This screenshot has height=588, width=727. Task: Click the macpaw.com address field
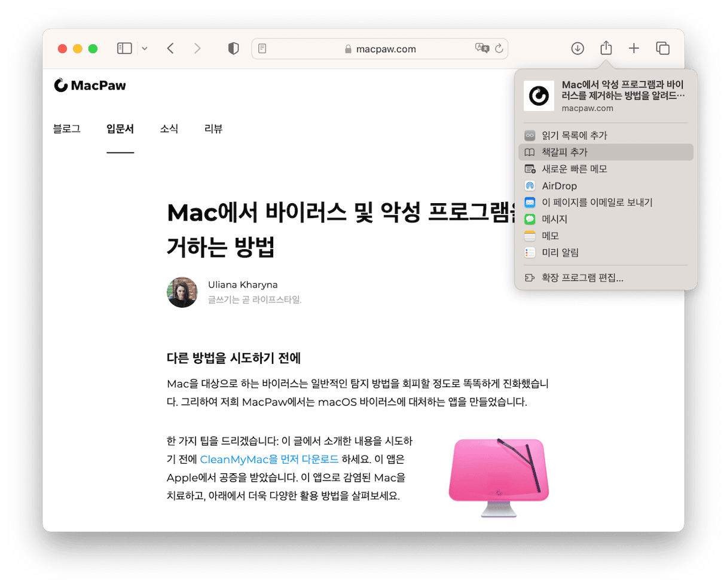[x=380, y=48]
